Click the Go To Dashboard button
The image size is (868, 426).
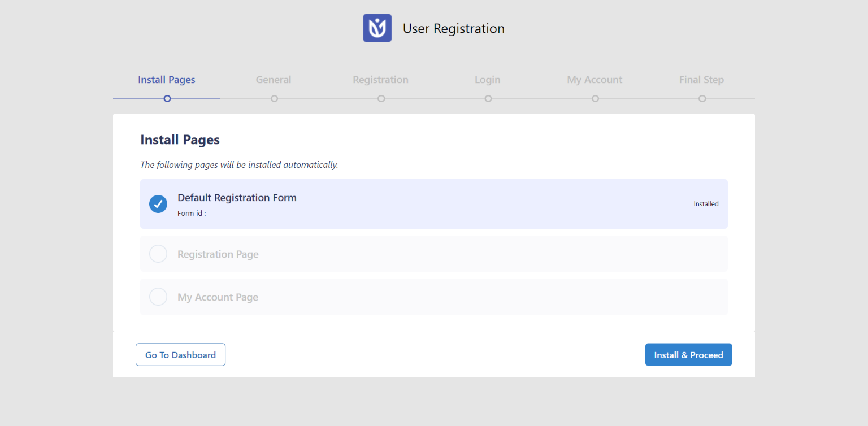point(180,354)
